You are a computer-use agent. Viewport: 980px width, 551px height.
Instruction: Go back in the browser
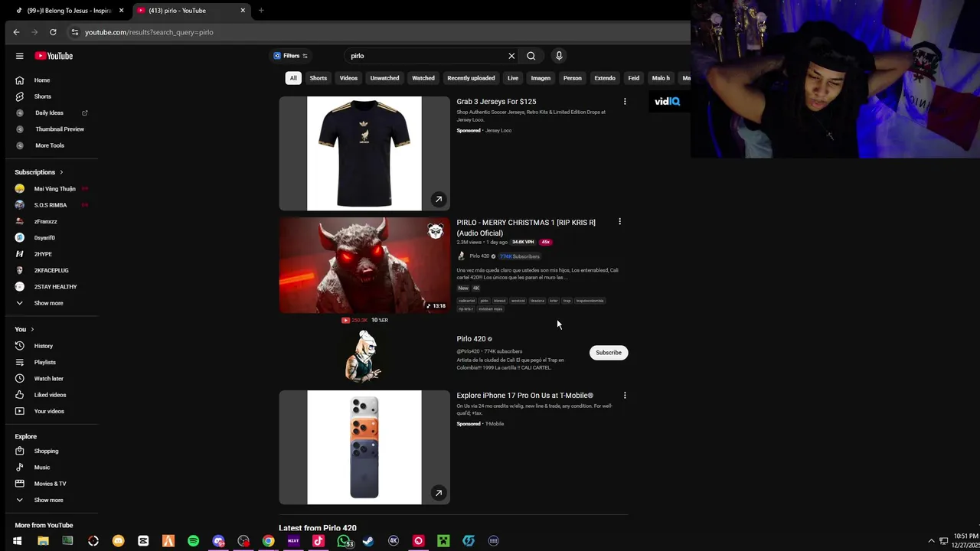click(x=16, y=32)
